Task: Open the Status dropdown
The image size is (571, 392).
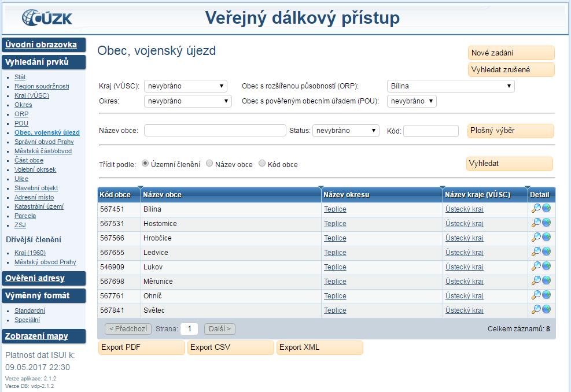Action: (345, 131)
